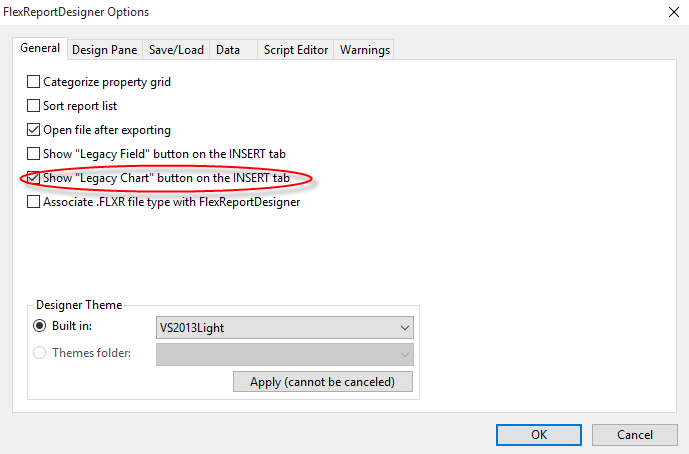Select the Themes folder radio button
Viewport: 689px width, 454px height.
coord(40,353)
